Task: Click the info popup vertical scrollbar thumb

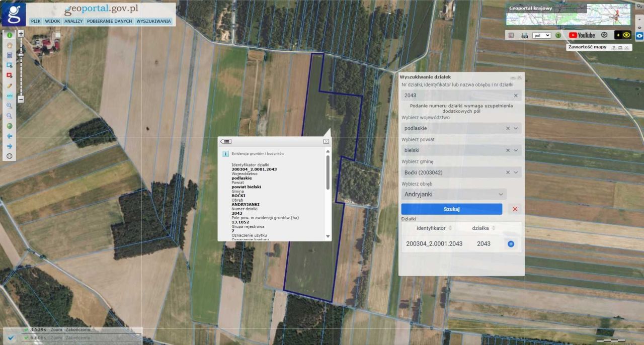Action: (x=328, y=172)
